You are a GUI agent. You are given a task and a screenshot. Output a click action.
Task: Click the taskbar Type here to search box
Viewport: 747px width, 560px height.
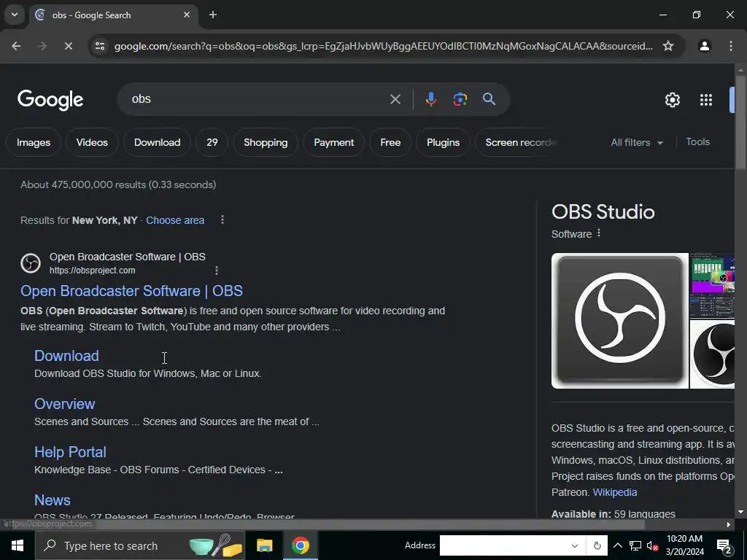tap(140, 545)
